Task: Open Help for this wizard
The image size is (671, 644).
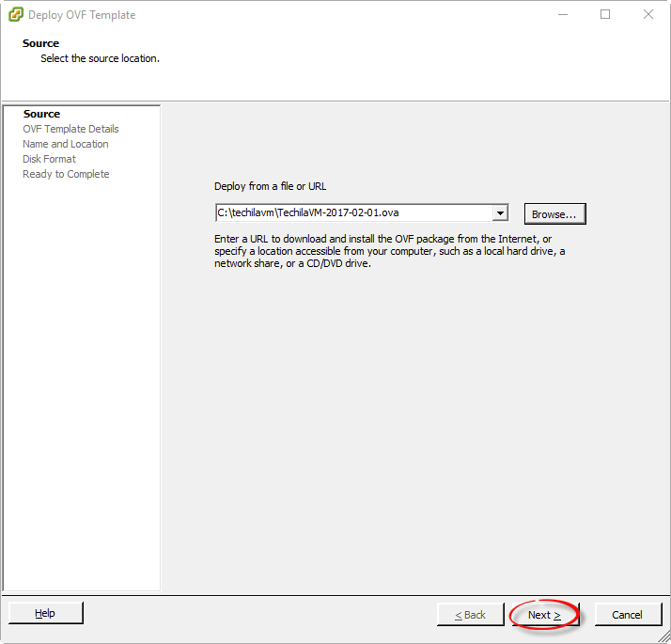Action: (x=45, y=613)
